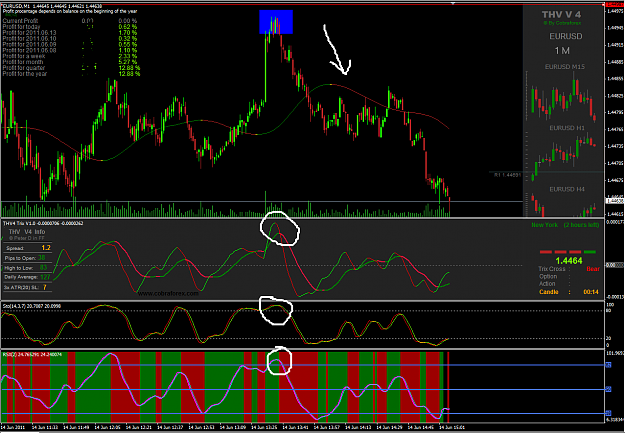Click the 'Profit for 2011.06.13' row
Viewport: 625px width, 433px height.
(x=71, y=33)
